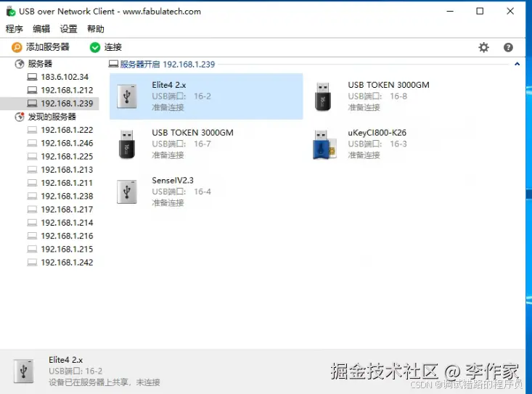Select discovered server 192.168.1.215

67,249
